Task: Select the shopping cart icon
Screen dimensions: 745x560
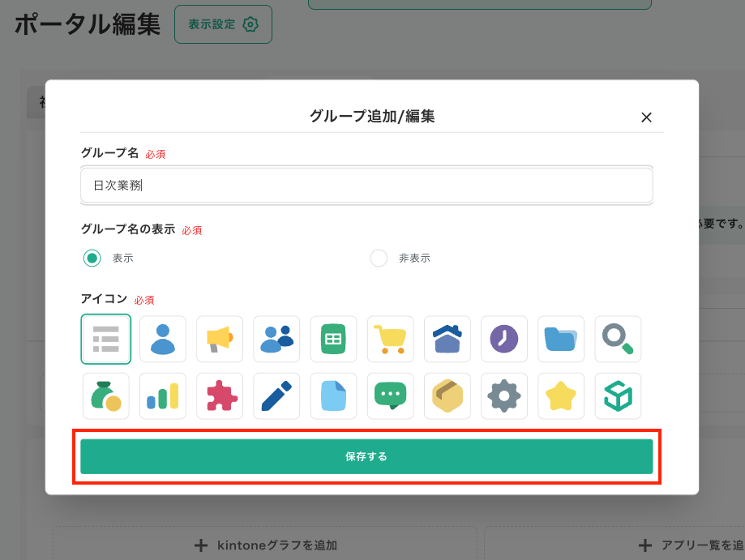Action: (390, 339)
